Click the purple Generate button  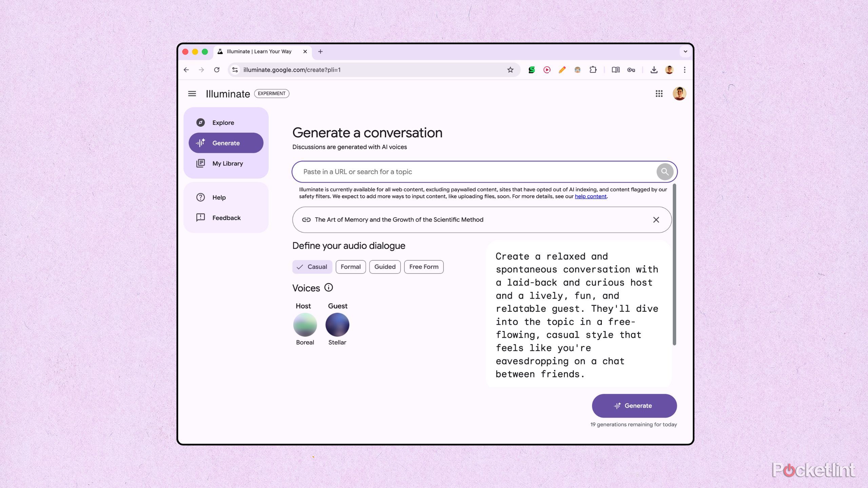pyautogui.click(x=634, y=406)
